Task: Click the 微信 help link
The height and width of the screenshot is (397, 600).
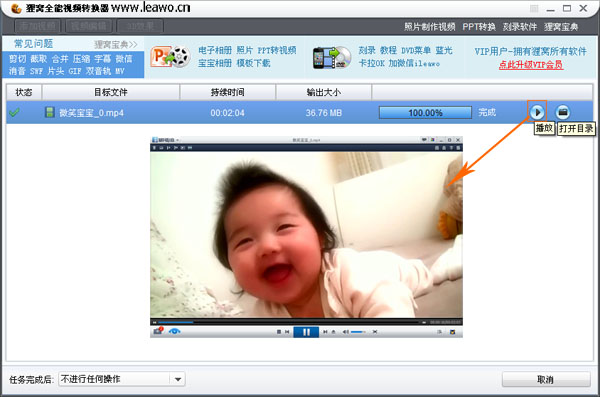Action: pyautogui.click(x=124, y=59)
